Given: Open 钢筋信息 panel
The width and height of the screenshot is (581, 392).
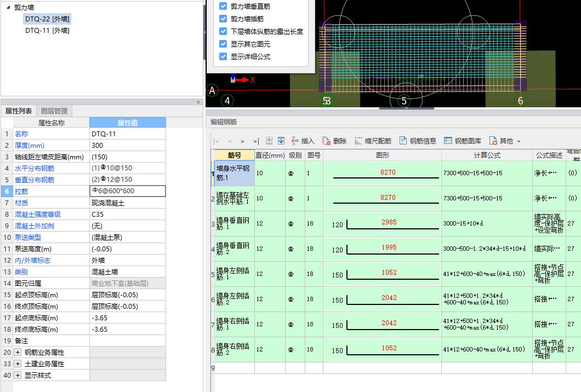Looking at the screenshot, I should coord(418,141).
